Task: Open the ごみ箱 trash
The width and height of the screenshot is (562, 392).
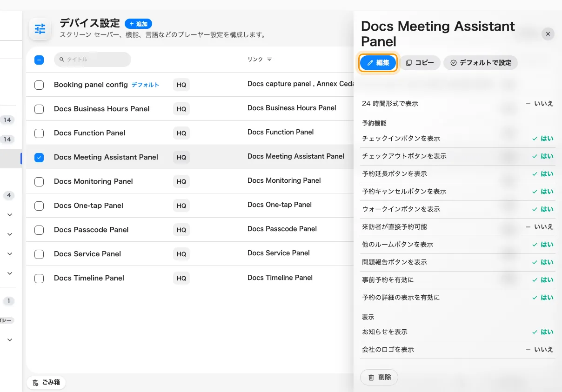Action: (x=46, y=382)
